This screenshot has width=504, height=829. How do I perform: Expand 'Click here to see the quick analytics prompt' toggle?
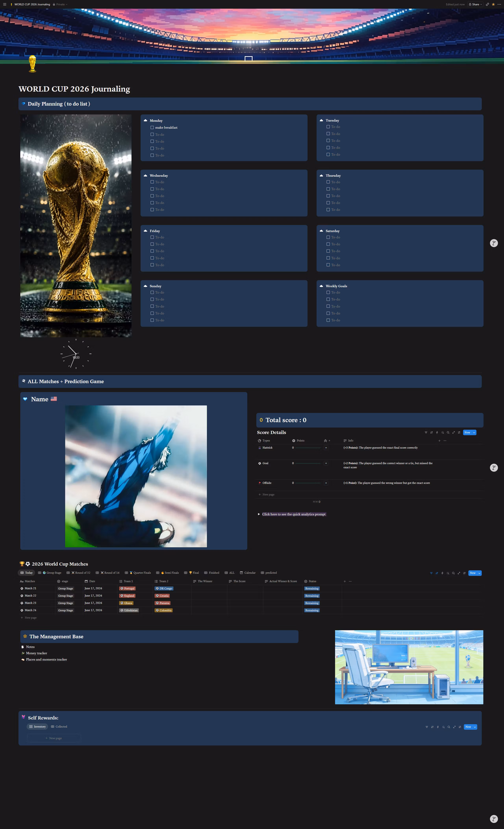click(258, 514)
